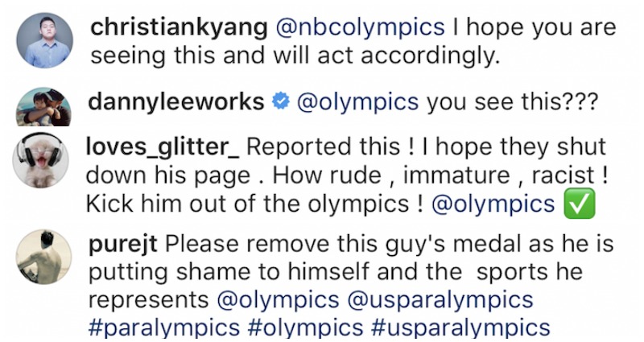Click the comment text 'you see this???'
Screen dimensions: 644x342
[x=513, y=101]
